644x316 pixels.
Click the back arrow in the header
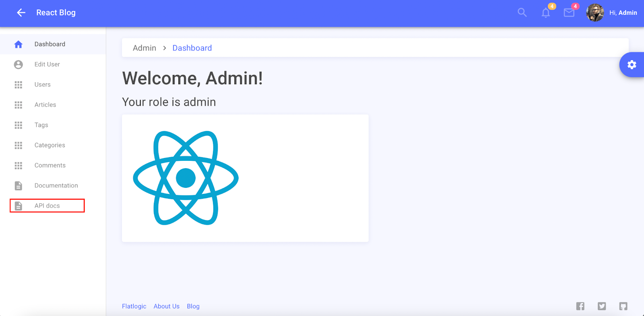pos(21,13)
